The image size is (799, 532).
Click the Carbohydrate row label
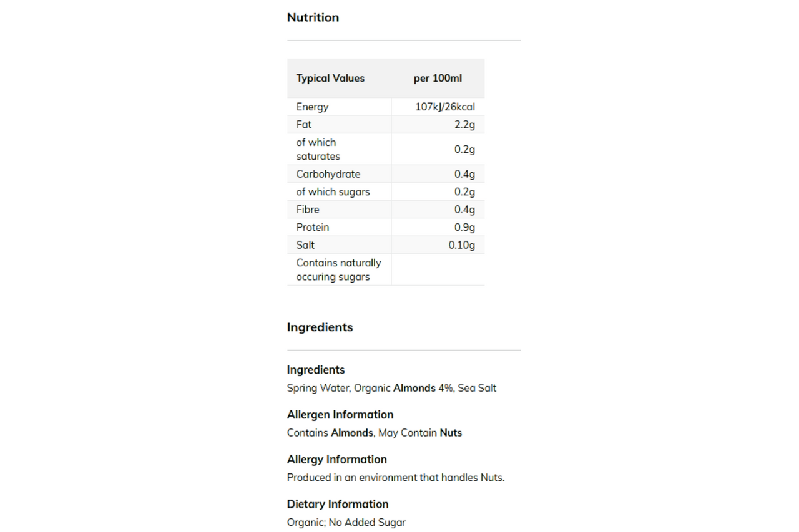pyautogui.click(x=328, y=174)
